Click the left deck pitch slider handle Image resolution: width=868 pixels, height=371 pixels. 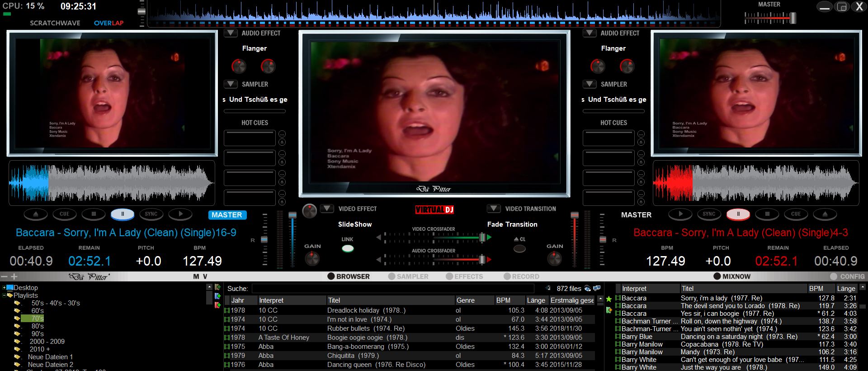(264, 239)
